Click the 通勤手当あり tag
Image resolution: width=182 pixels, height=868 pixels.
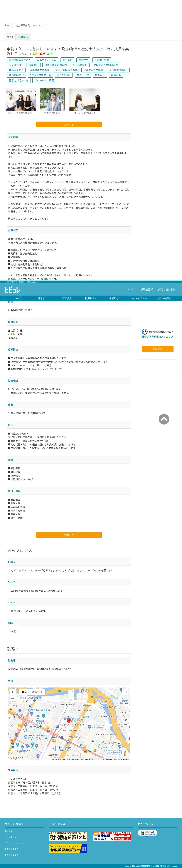pos(16,70)
